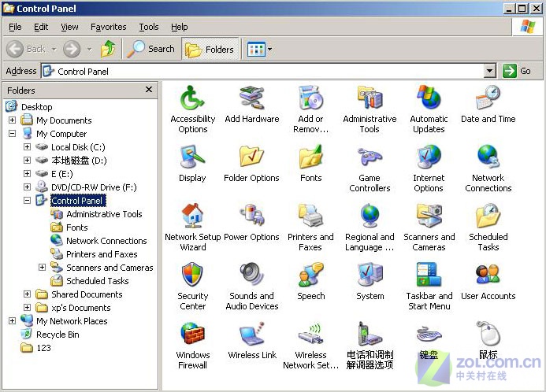Expand xp's Documents tree node
Screen dimensions: 546x392
point(27,308)
